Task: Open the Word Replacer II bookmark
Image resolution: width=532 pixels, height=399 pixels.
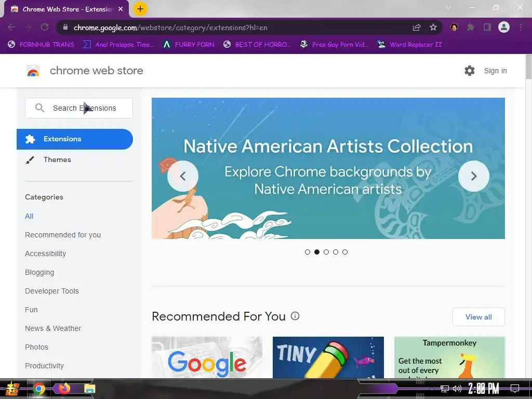Action: pyautogui.click(x=410, y=45)
